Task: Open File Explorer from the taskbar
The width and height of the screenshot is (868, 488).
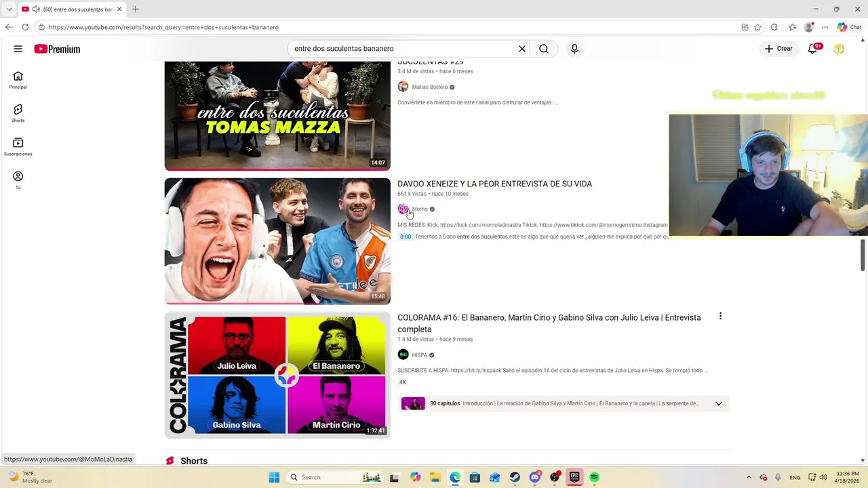Action: [435, 477]
